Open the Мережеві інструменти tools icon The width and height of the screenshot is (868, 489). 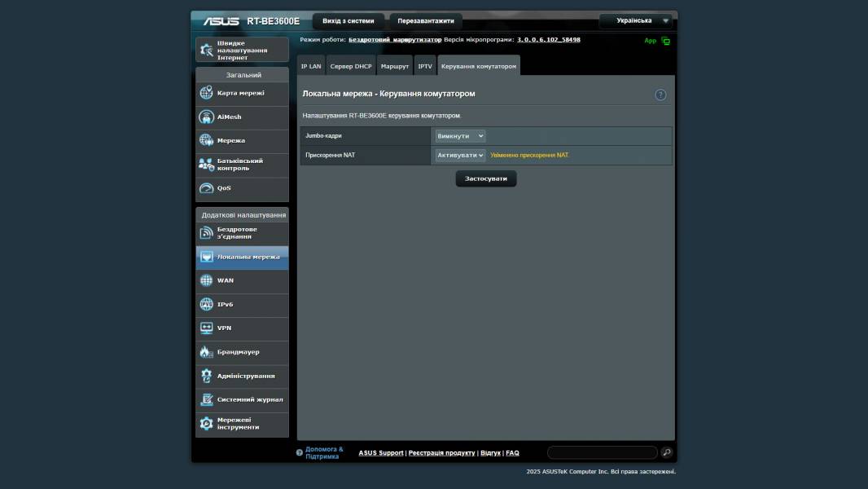207,424
